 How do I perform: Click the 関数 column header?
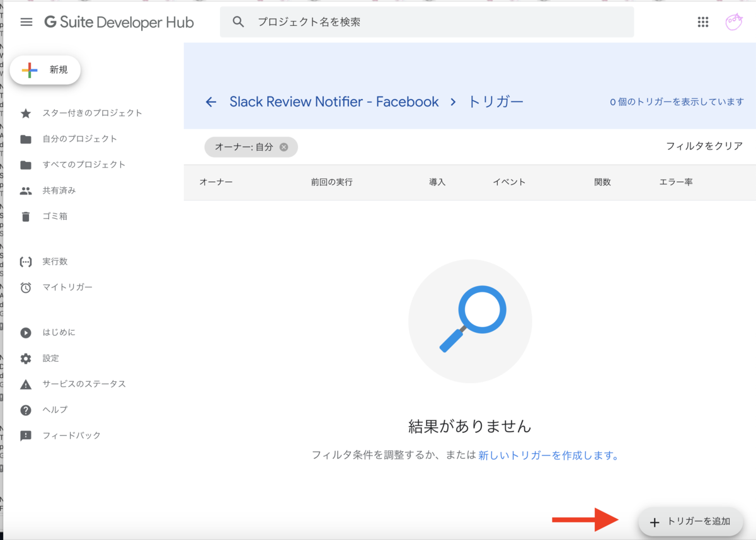point(602,182)
